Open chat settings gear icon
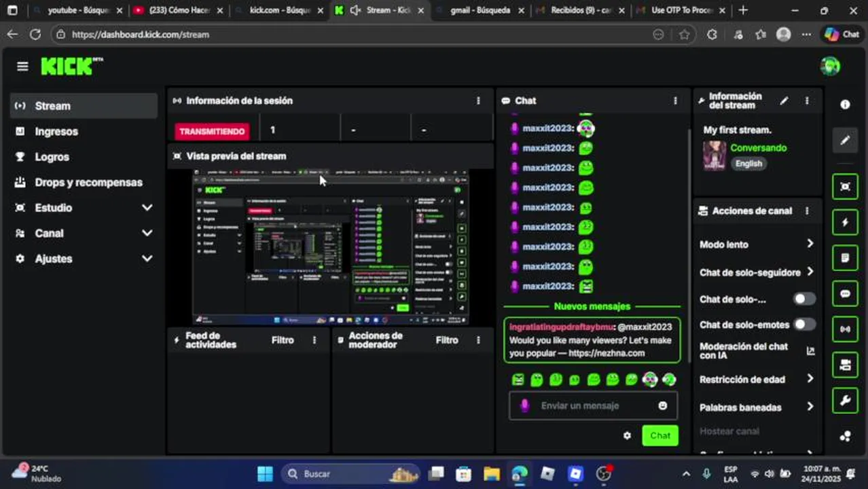The width and height of the screenshot is (868, 489). coord(627,436)
